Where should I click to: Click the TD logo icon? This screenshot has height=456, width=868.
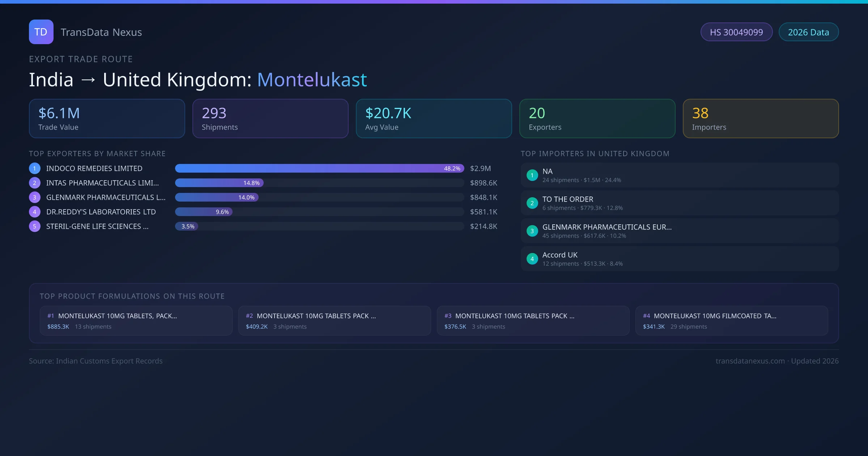click(x=41, y=32)
